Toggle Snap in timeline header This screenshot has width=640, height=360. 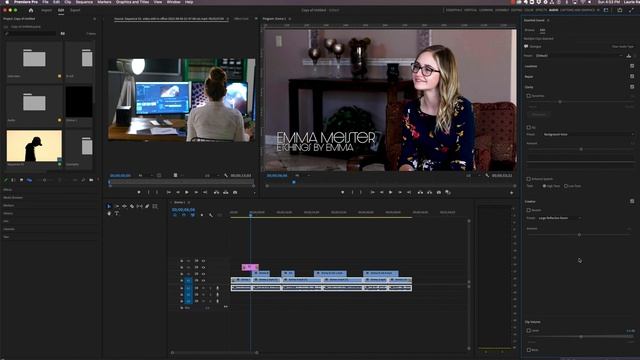[x=183, y=215]
